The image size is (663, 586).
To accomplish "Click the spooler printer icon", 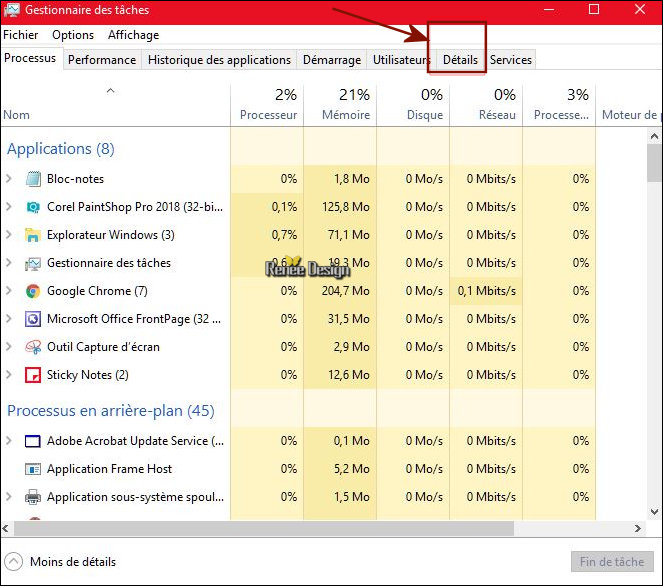I will pyautogui.click(x=33, y=497).
